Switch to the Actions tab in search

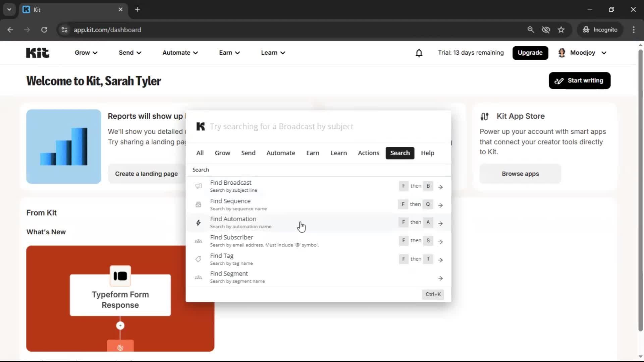click(369, 153)
